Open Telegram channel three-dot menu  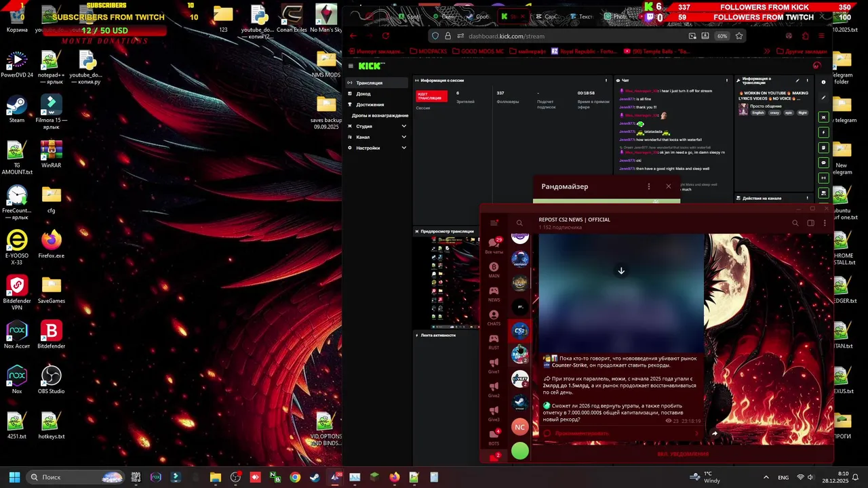coord(825,223)
